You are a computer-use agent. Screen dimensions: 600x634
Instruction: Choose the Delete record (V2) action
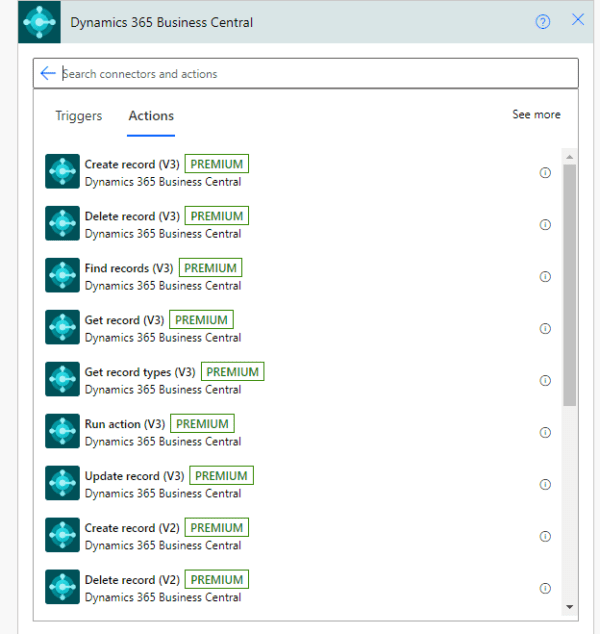(132, 580)
